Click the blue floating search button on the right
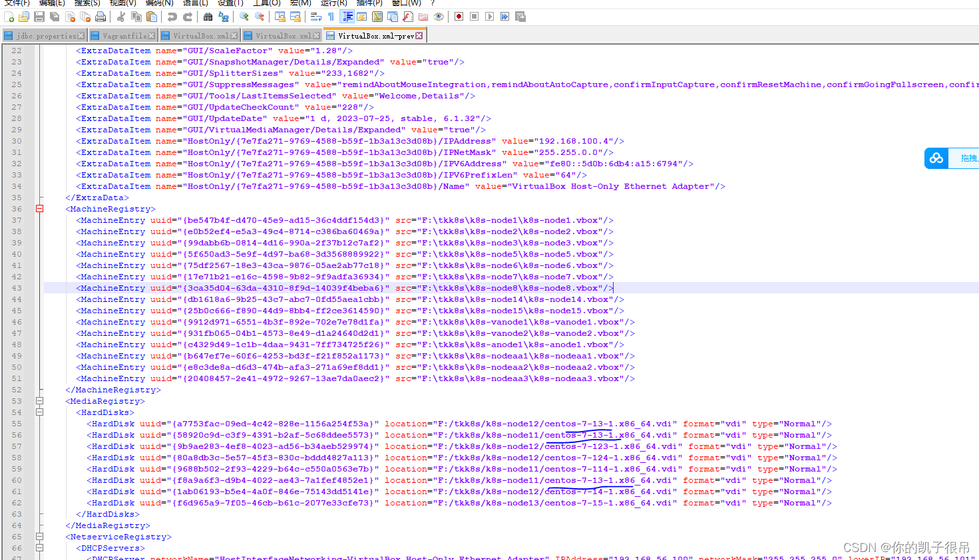The image size is (979, 560). click(x=936, y=158)
